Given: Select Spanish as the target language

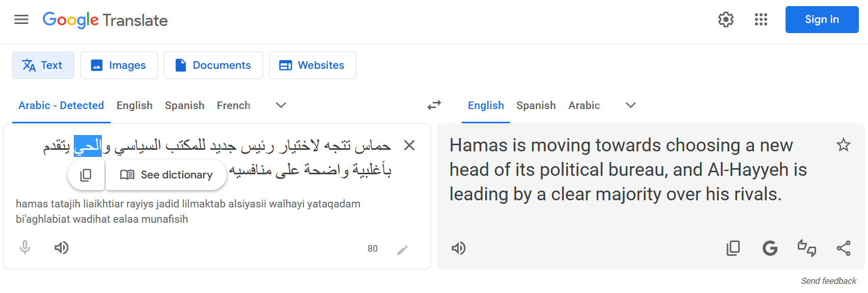Looking at the screenshot, I should pyautogui.click(x=536, y=105).
